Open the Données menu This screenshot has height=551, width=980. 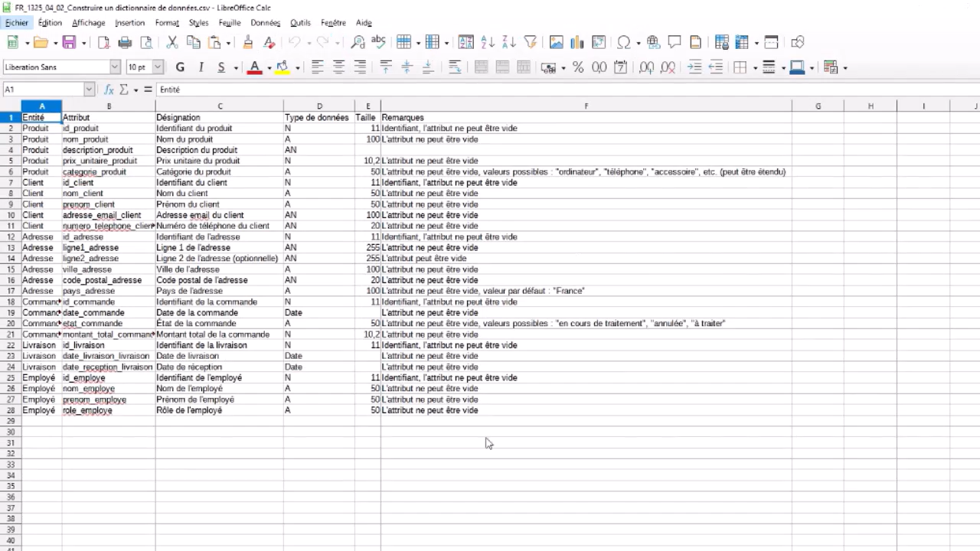pyautogui.click(x=265, y=22)
